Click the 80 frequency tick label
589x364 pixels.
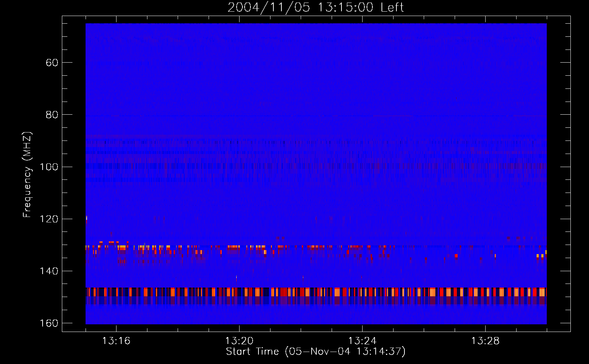click(x=52, y=115)
